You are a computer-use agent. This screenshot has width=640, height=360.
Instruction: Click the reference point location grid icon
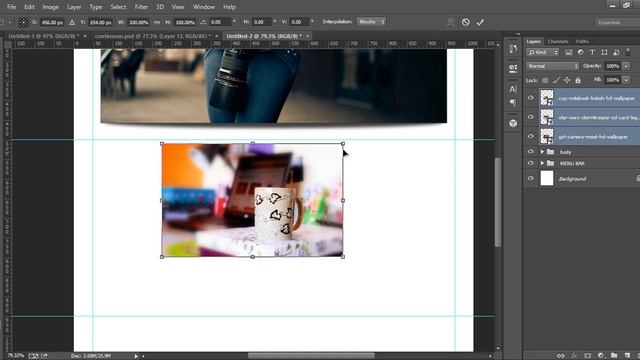pos(24,22)
